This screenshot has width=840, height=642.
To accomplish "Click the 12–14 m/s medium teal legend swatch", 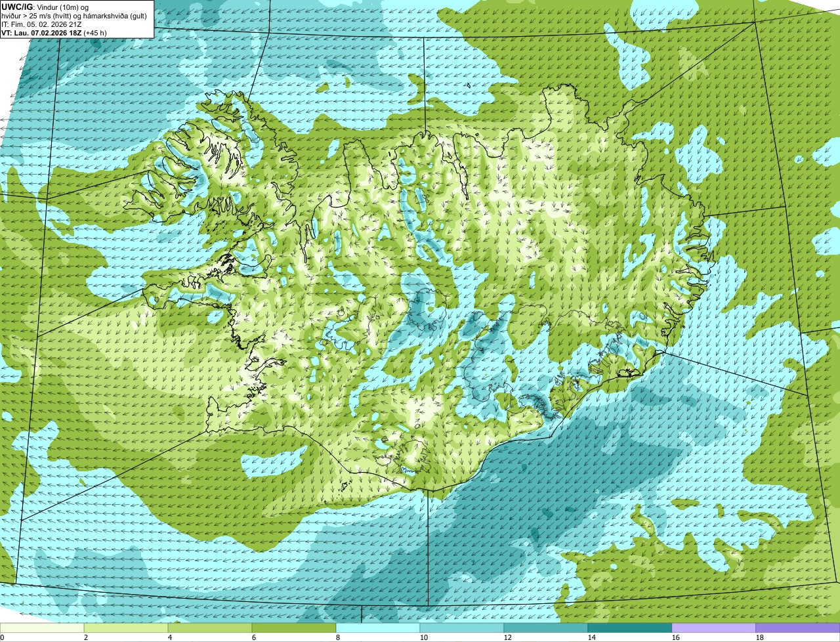I will 546,628.
